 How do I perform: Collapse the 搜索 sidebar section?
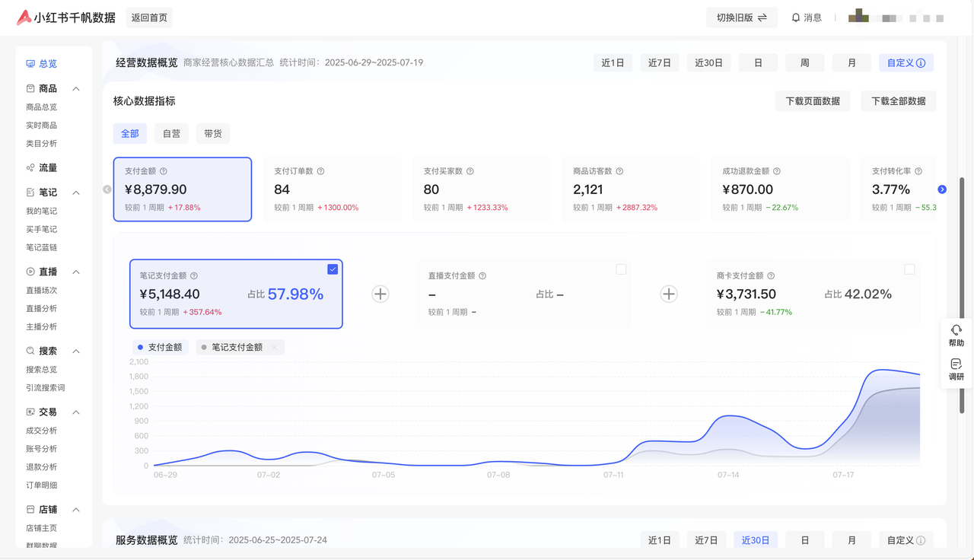pyautogui.click(x=76, y=351)
